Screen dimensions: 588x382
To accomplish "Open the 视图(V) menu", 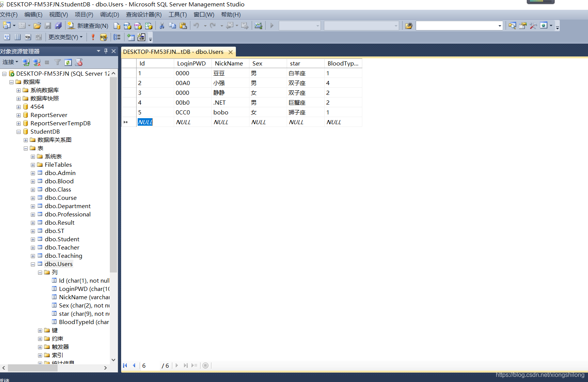I will [58, 15].
